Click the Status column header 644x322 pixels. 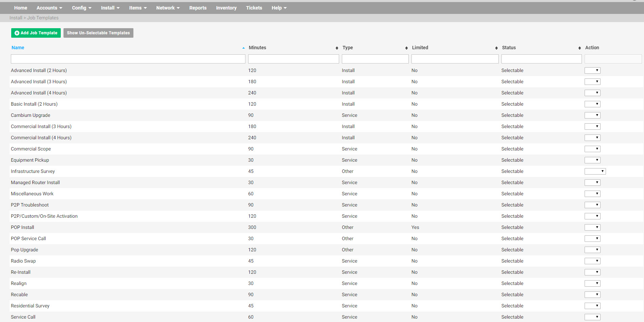coord(509,48)
